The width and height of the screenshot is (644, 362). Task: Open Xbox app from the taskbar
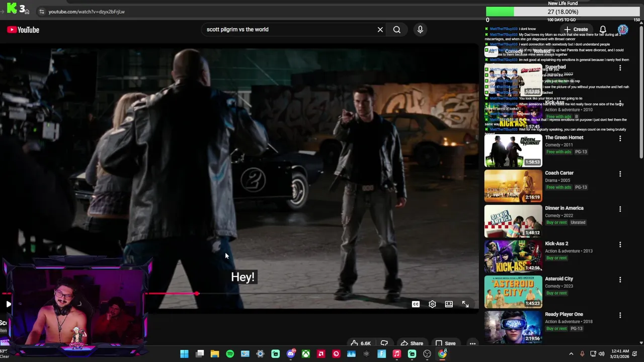point(306,354)
